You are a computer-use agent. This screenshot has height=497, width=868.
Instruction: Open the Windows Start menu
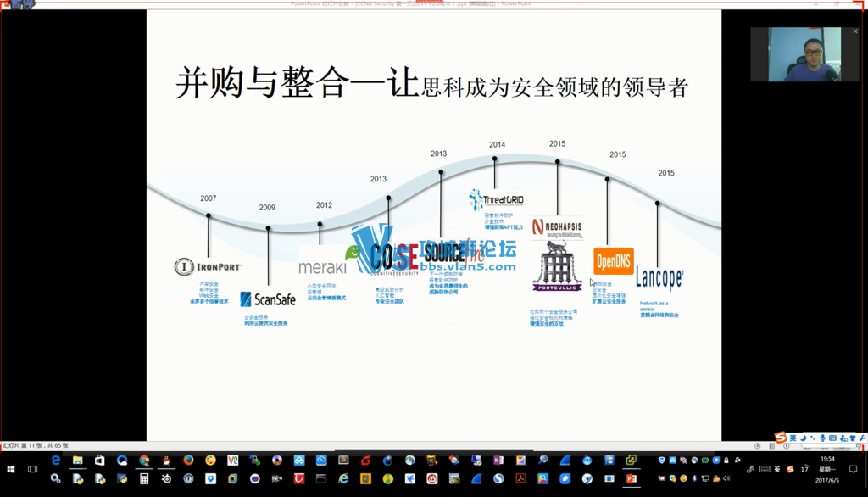point(10,469)
